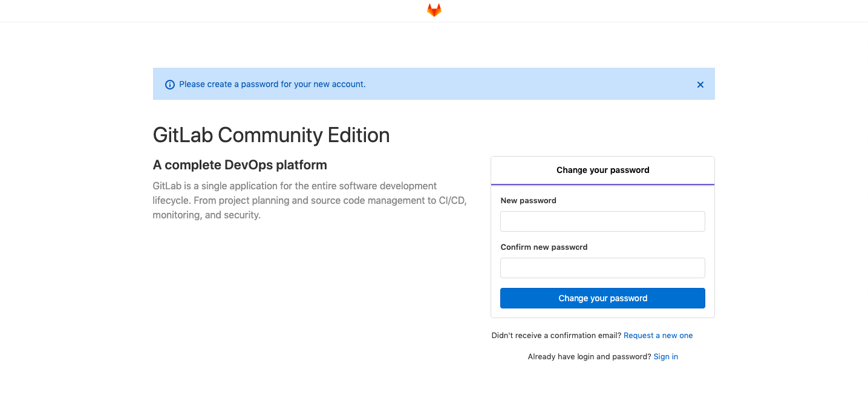This screenshot has width=868, height=401.
Task: Click the Confirm new password label
Action: [544, 247]
